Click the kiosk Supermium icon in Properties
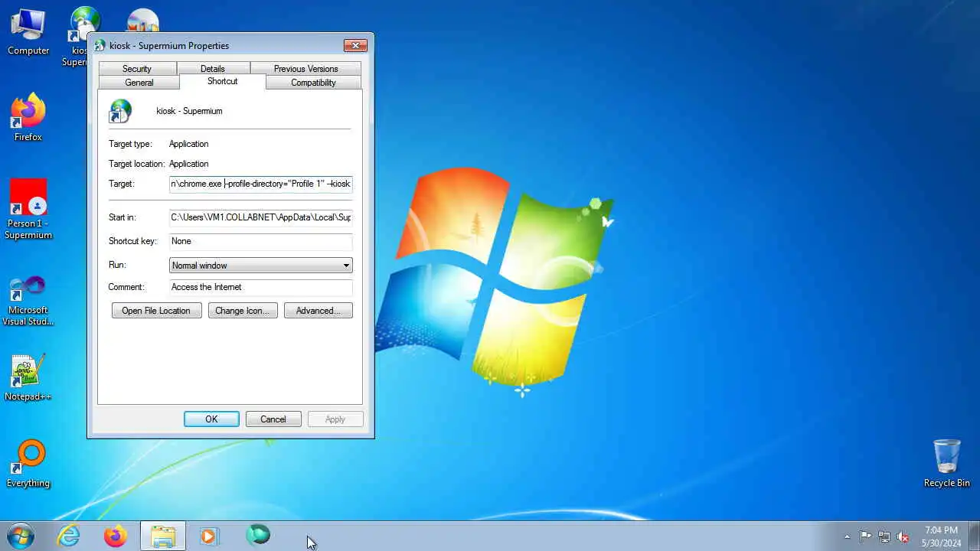 (x=121, y=111)
